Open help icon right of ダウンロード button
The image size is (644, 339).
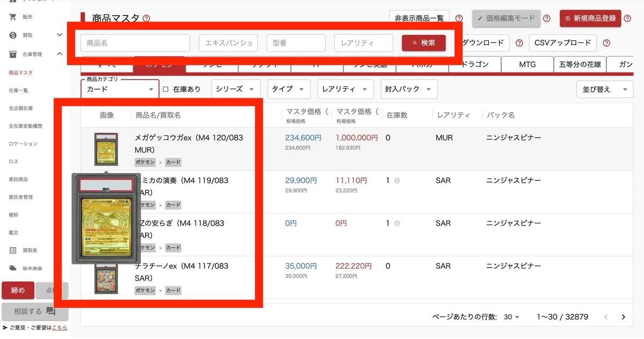click(x=519, y=43)
